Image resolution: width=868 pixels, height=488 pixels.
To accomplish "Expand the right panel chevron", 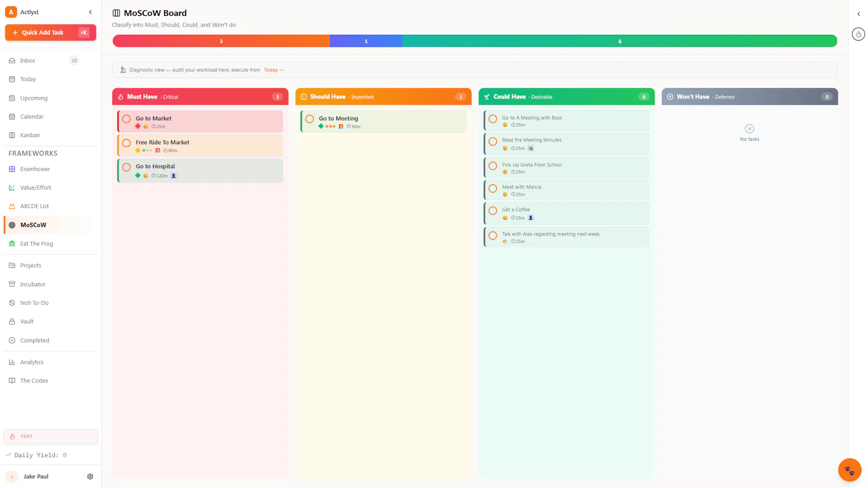I will pos(858,14).
